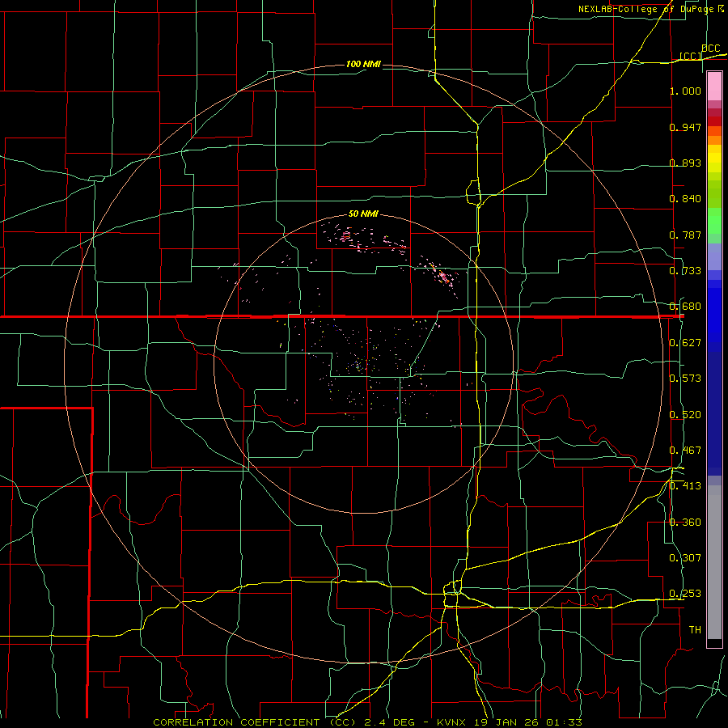Click the 0.573 color scale value
This screenshot has height=728, width=728.
(685, 379)
